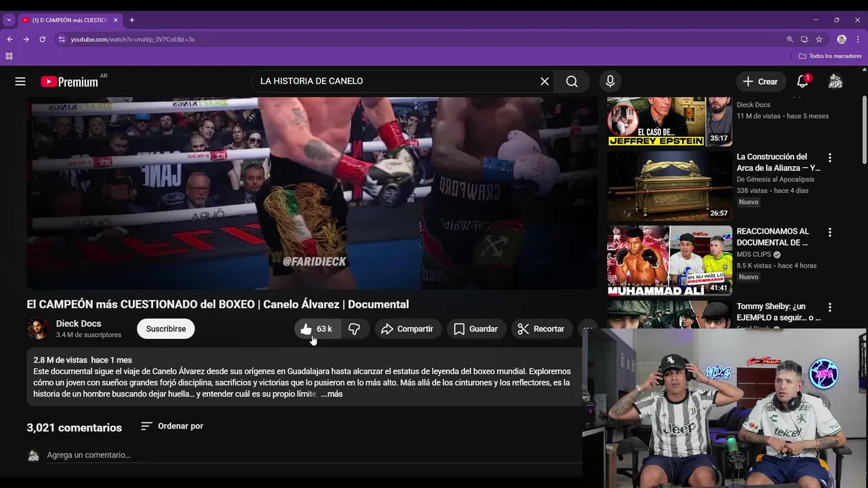Open the YouTube hamburger guide menu
Image resolution: width=868 pixels, height=488 pixels.
click(20, 81)
